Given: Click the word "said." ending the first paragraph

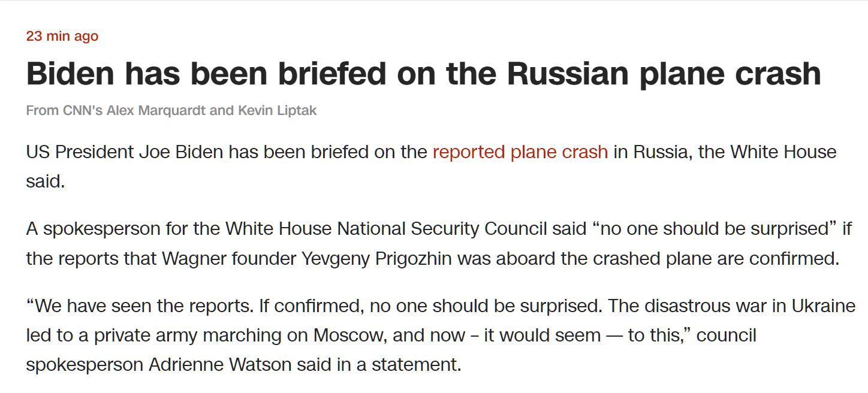Looking at the screenshot, I should click(45, 182).
